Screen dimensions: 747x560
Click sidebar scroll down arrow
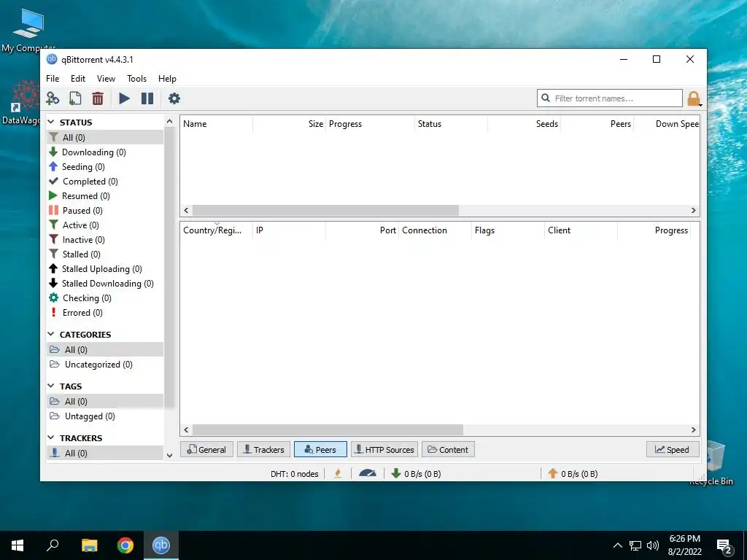(169, 456)
